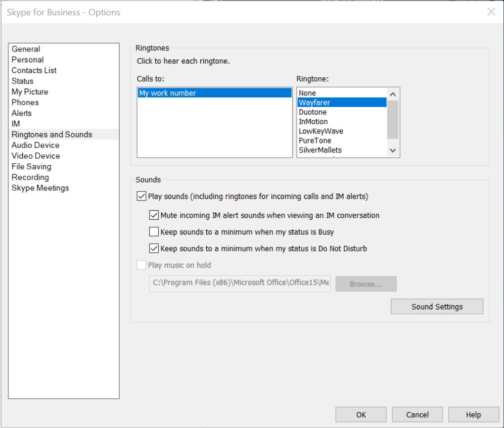Choose the None ringtone
The image size is (504, 428).
[342, 93]
